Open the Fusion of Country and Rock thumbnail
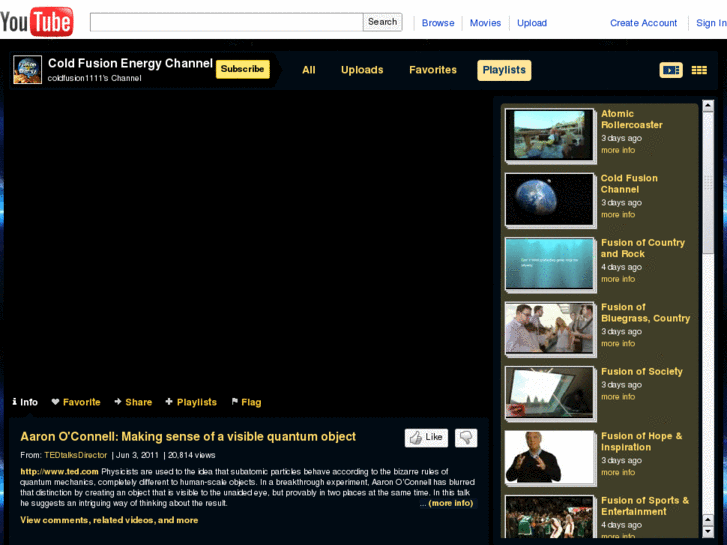The width and height of the screenshot is (727, 545). 549,264
